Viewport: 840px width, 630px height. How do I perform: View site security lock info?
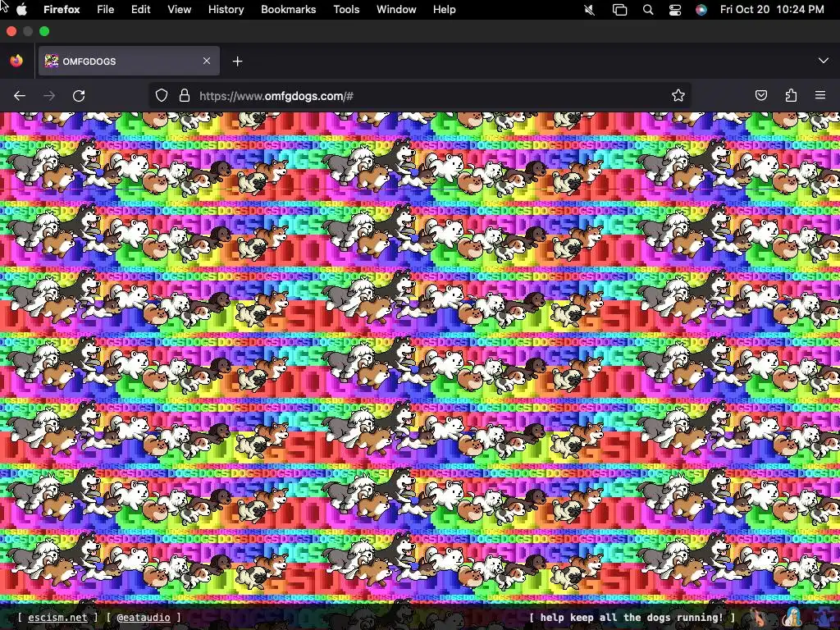(185, 96)
